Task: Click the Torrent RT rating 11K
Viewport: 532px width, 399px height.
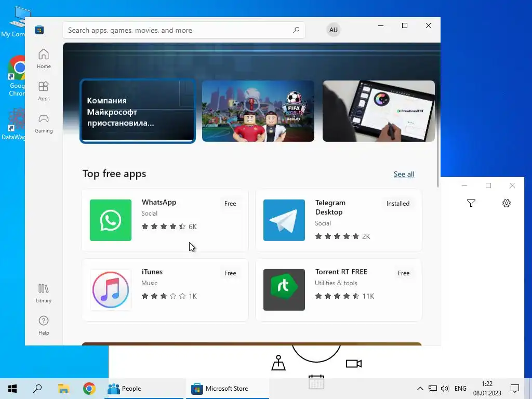Action: coord(344,296)
